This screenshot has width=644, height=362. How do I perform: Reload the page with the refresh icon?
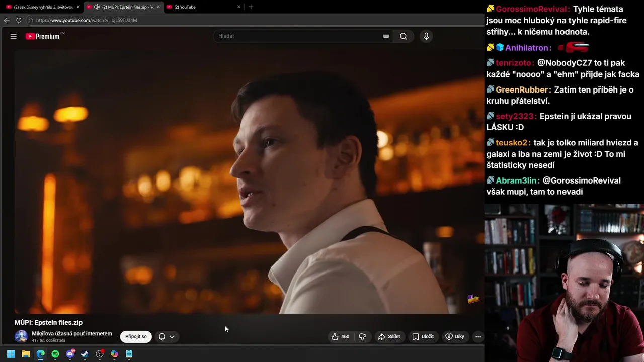[19, 20]
